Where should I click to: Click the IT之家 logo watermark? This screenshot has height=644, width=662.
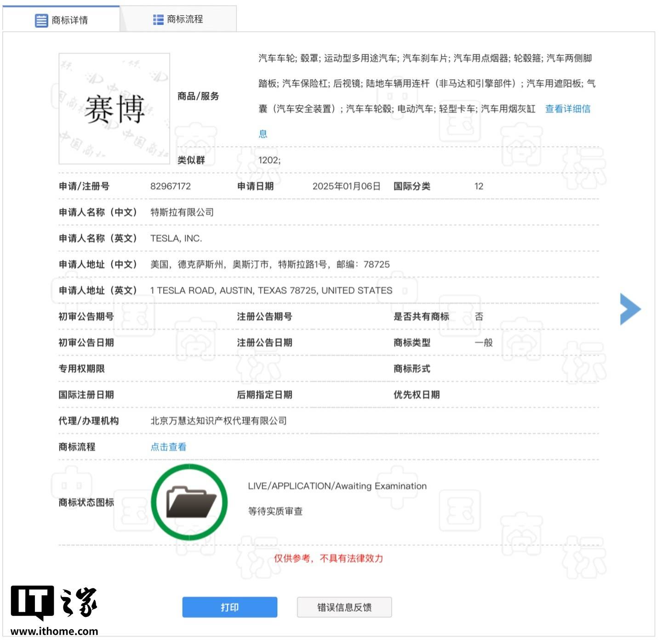click(x=54, y=602)
